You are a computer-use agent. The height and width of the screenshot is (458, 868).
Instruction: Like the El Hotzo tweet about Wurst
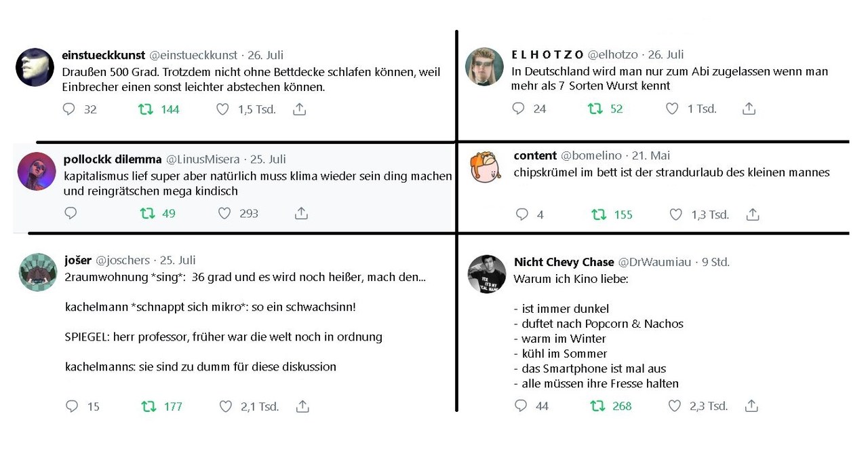(672, 109)
